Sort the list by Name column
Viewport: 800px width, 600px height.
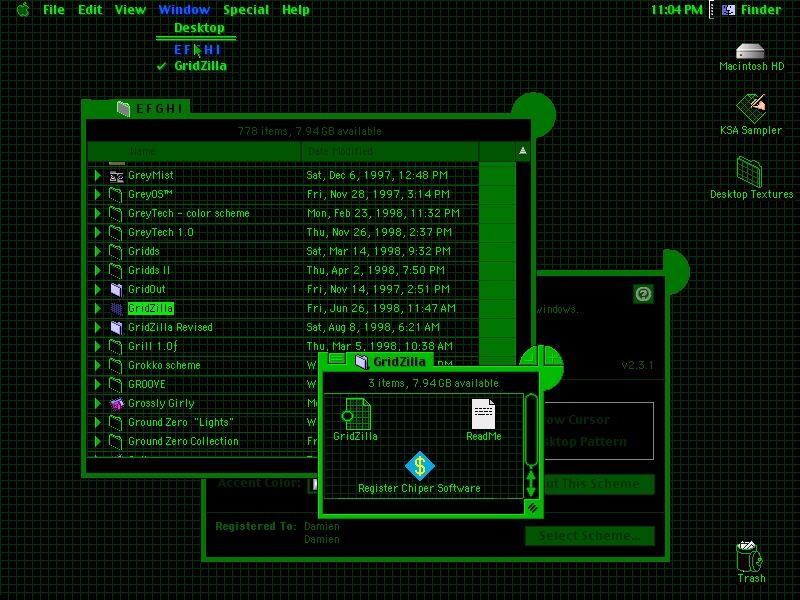194,152
